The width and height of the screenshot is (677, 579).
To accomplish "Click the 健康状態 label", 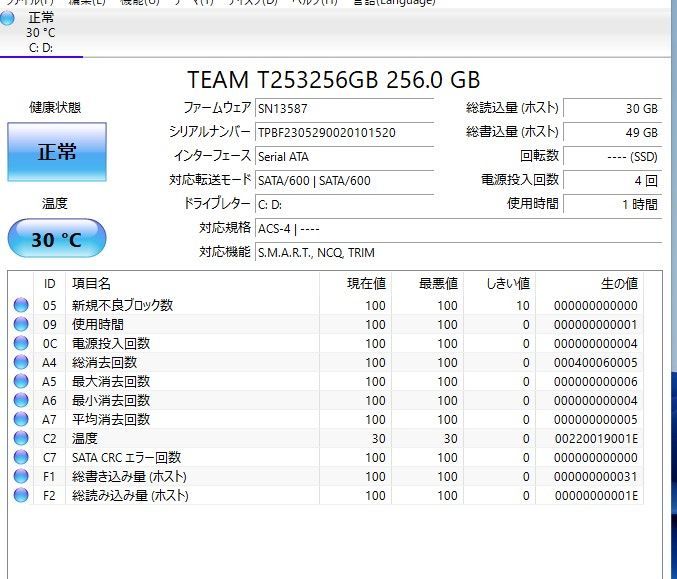I will pyautogui.click(x=55, y=107).
